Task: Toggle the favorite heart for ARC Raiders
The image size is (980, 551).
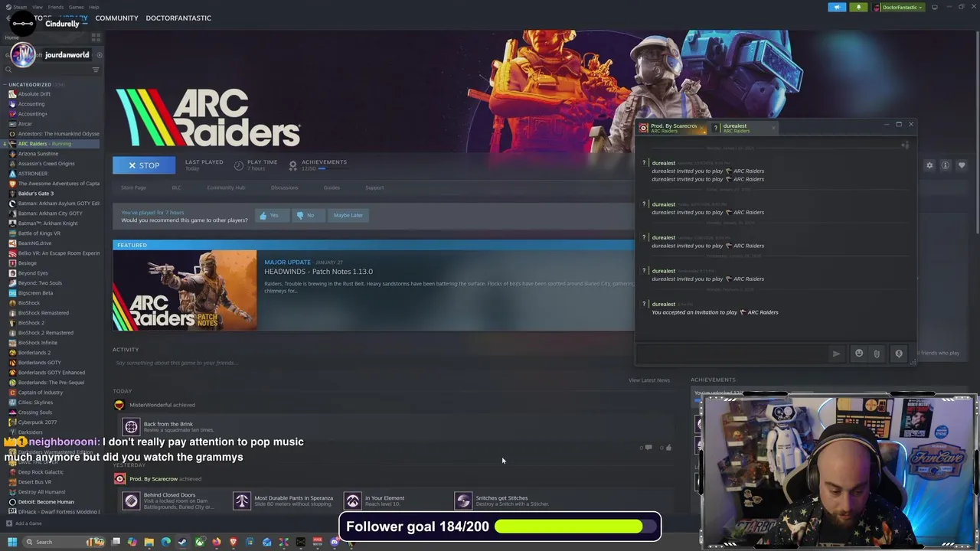Action: [x=962, y=165]
